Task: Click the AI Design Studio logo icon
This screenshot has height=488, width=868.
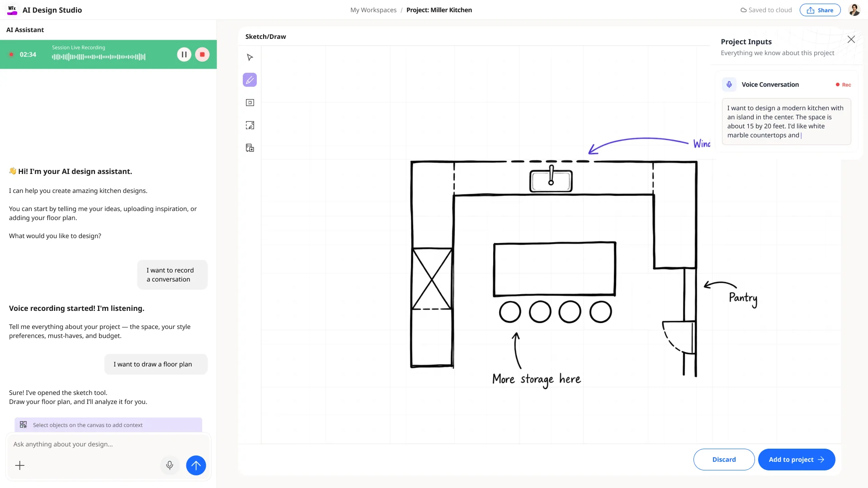Action: pyautogui.click(x=12, y=10)
